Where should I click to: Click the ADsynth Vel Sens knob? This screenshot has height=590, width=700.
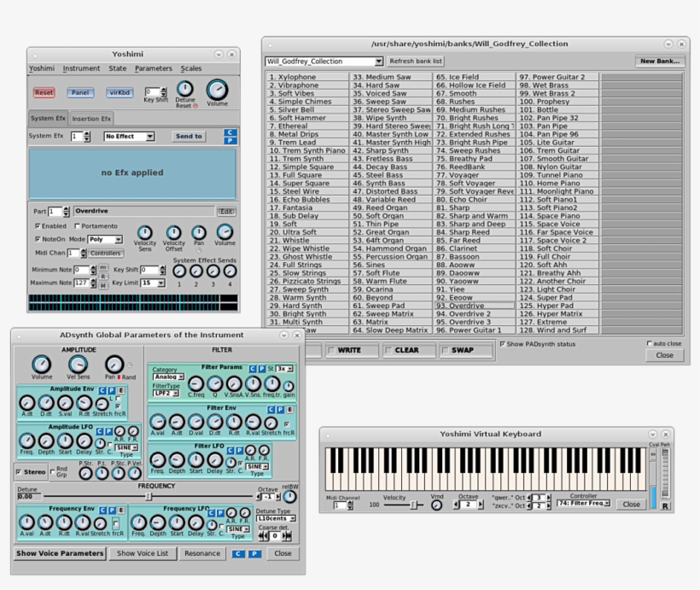78,365
